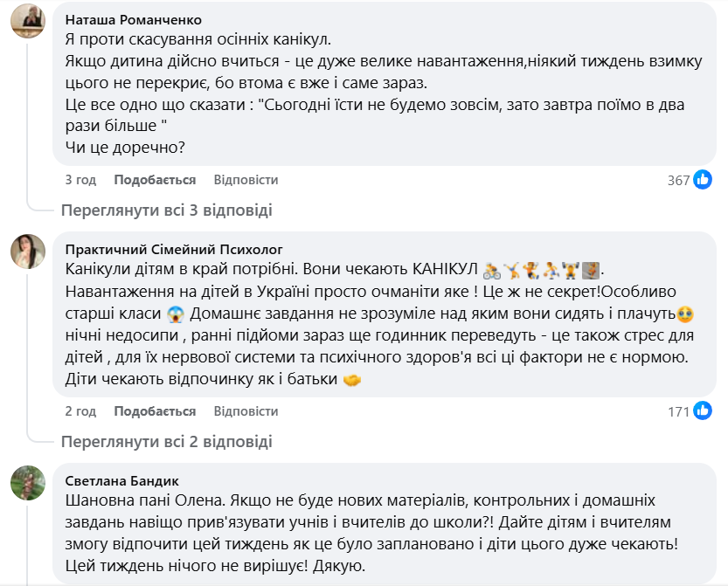Screen dimensions: 728x586
Task: Open the Практичний Сімейний Психолог name link
Action: coord(174,249)
